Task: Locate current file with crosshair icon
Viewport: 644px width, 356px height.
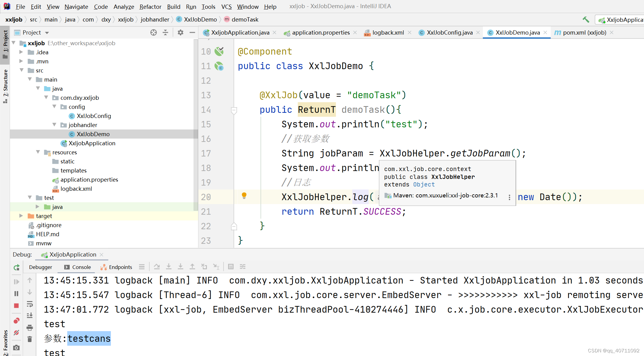Action: (154, 32)
